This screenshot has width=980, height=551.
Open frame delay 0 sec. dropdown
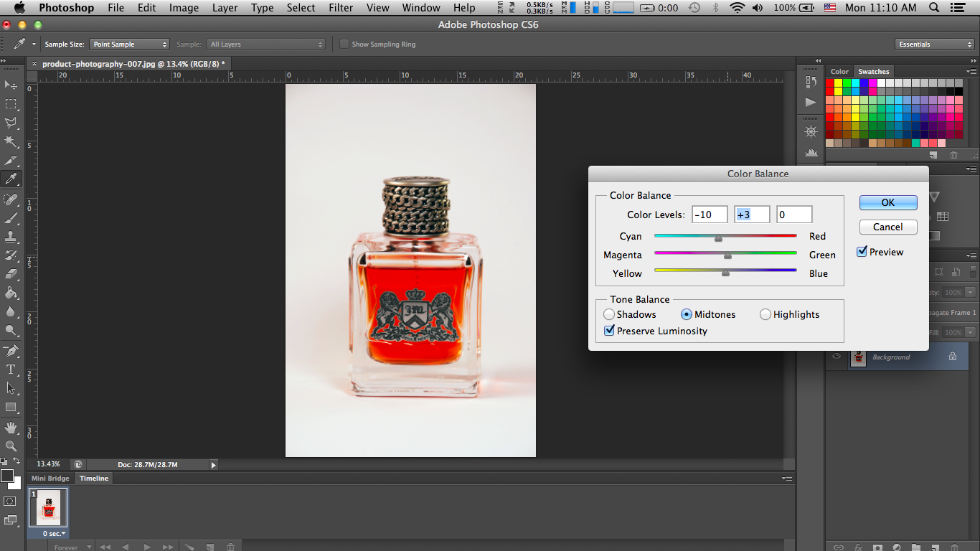click(x=55, y=534)
